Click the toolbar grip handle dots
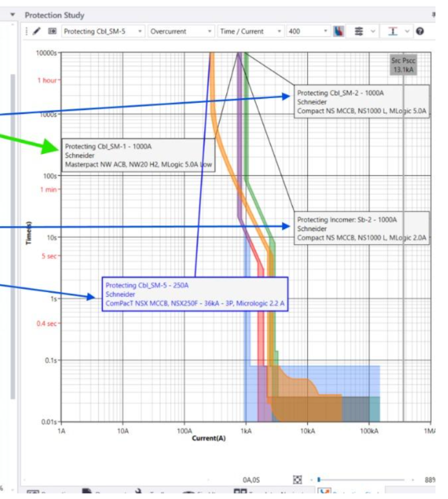The width and height of the screenshot is (448, 499). click(27, 31)
